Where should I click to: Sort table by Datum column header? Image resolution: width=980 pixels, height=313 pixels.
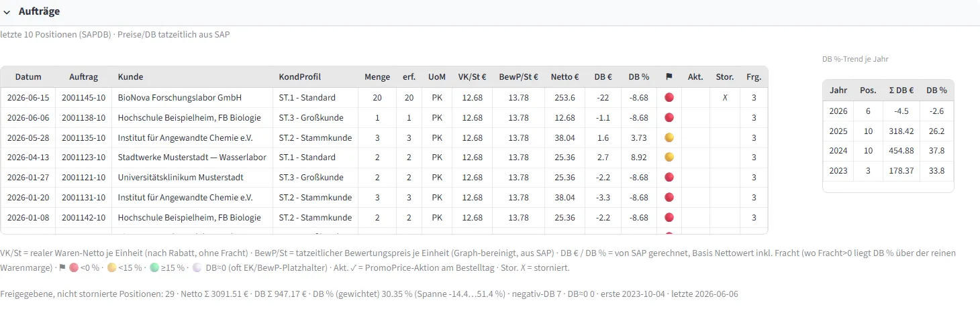(x=28, y=77)
